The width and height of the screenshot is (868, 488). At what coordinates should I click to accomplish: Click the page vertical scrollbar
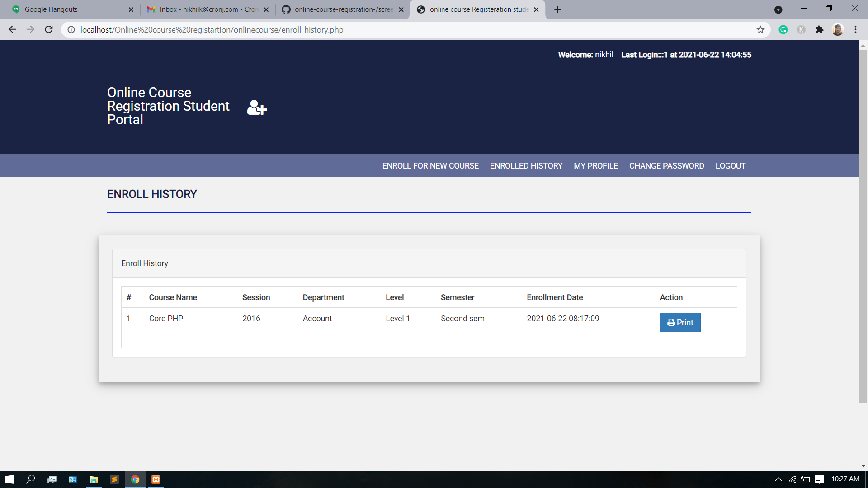pyautogui.click(x=863, y=226)
